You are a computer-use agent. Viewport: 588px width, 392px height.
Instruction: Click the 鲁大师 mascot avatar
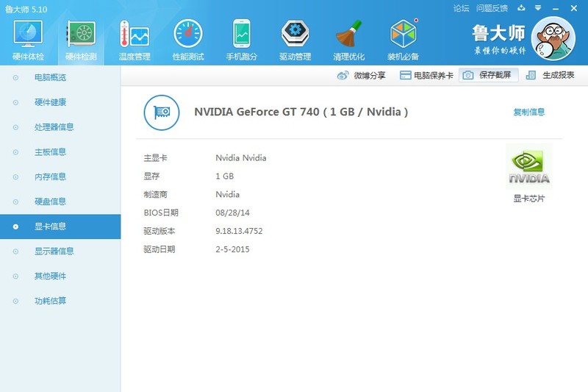point(553,38)
